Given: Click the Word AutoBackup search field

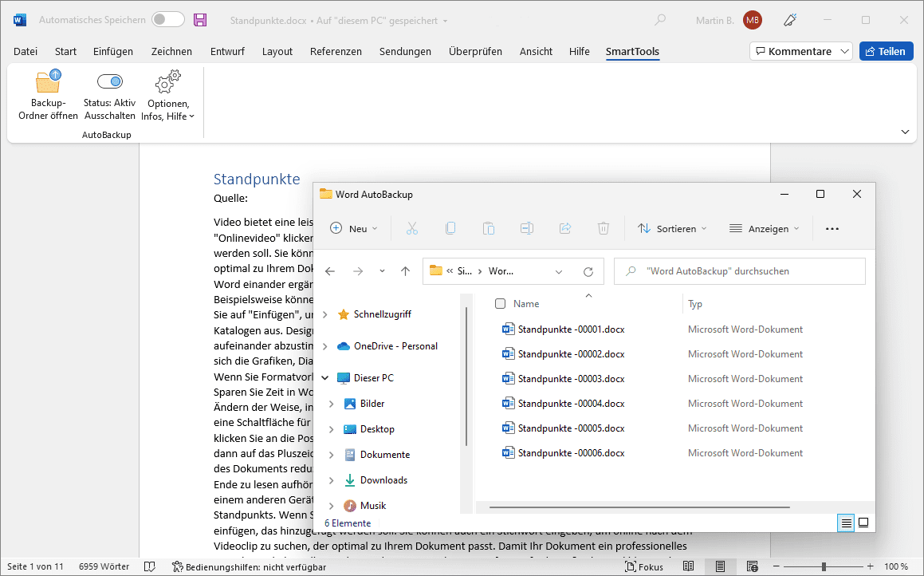Looking at the screenshot, I should click(741, 271).
